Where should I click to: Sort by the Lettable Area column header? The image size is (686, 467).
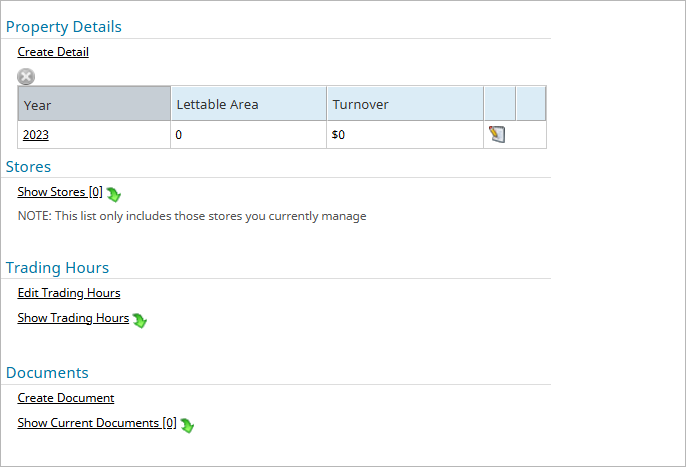[x=248, y=103]
